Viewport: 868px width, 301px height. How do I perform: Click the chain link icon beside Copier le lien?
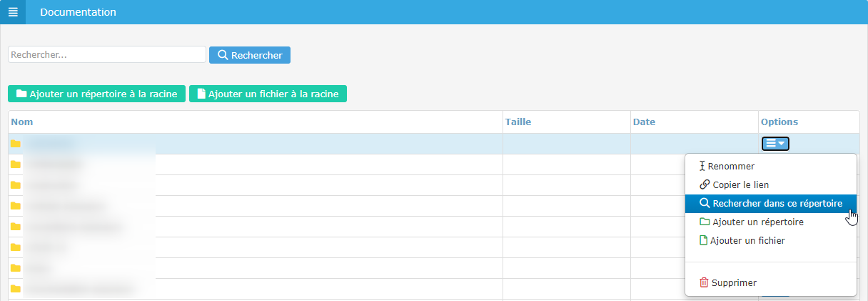tap(705, 184)
